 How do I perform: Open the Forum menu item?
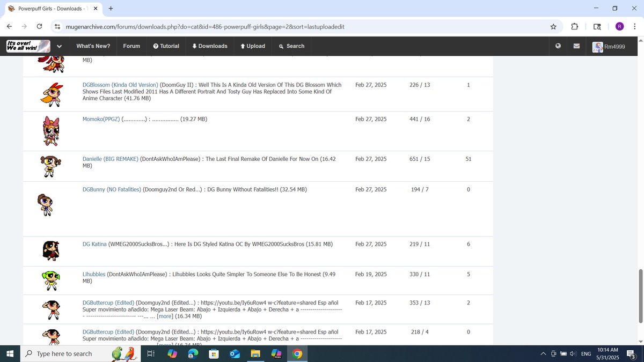131,46
